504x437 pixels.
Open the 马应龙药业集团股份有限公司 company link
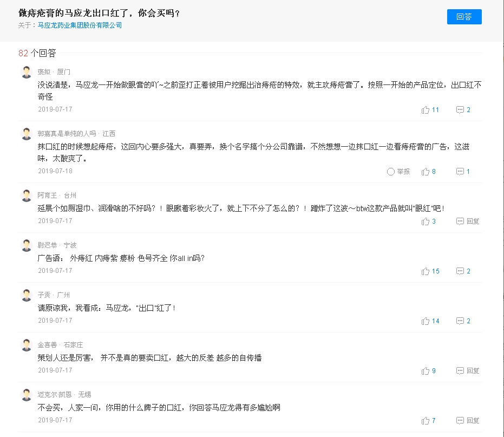80,25
